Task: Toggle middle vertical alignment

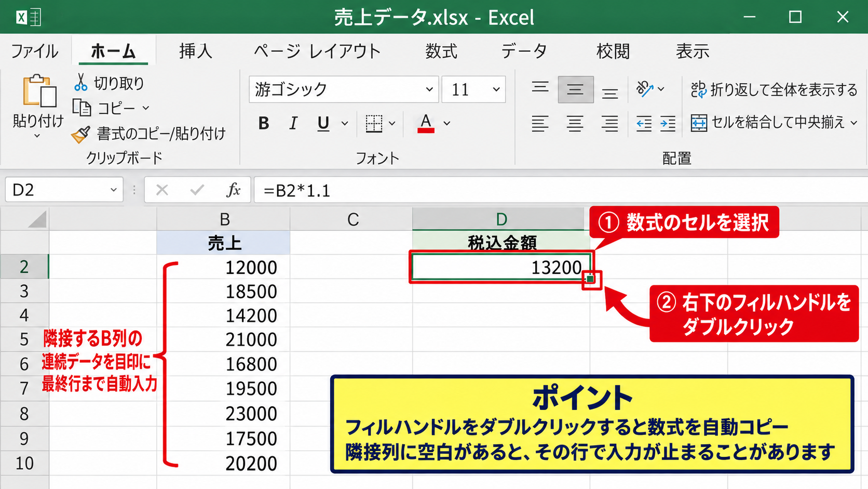Action: tap(575, 89)
